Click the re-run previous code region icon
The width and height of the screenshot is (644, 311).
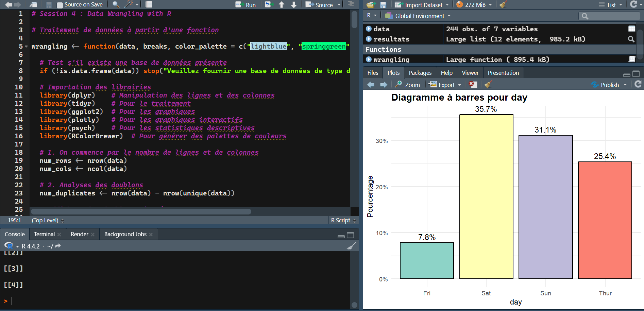[x=269, y=4]
